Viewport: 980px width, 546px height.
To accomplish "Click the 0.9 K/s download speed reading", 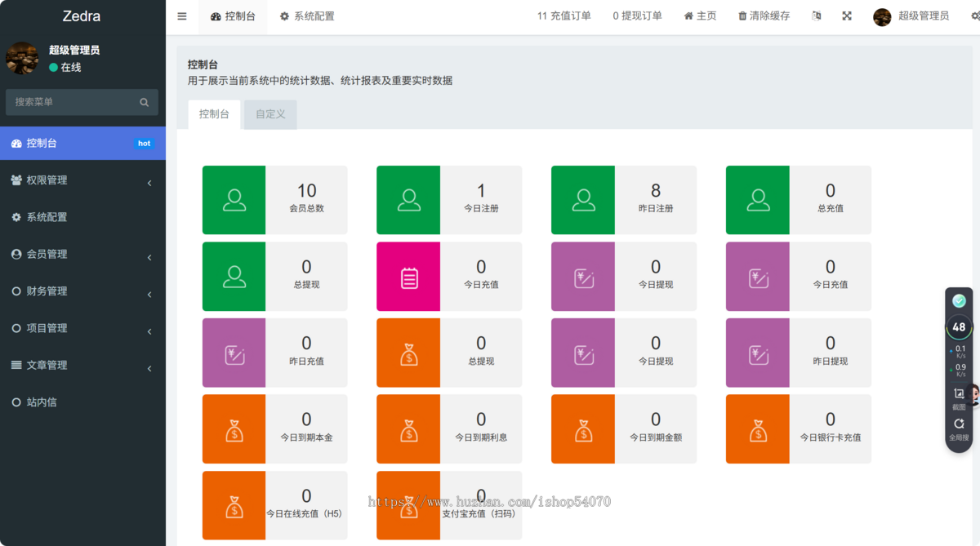I will pyautogui.click(x=960, y=371).
